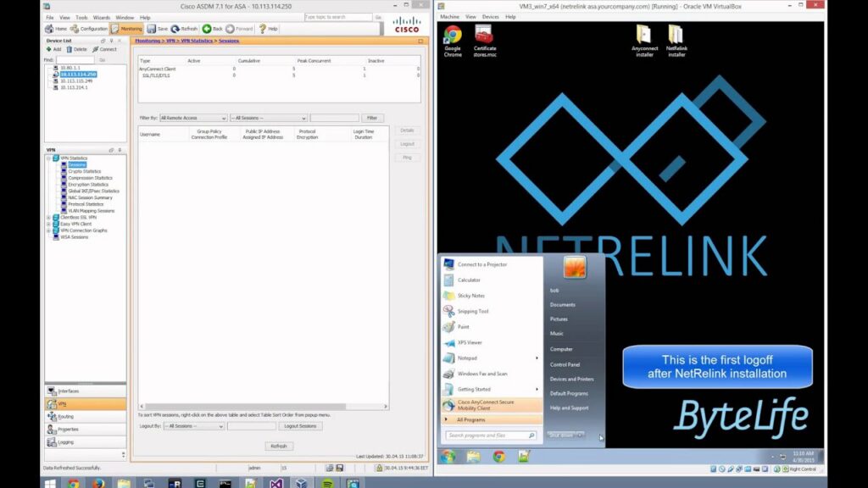Open the Wizards menu in ASDM
The width and height of the screenshot is (868, 488).
coord(101,17)
